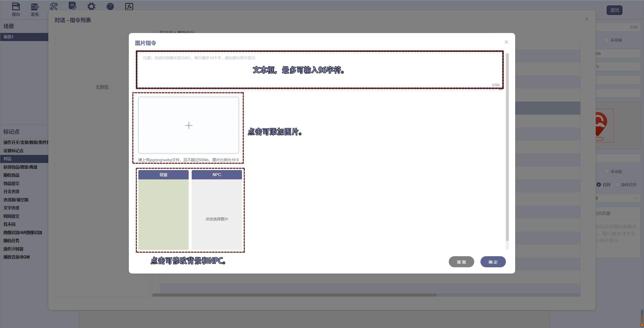
Task: Click NPC 点击选择图片 area
Action: pos(217,219)
